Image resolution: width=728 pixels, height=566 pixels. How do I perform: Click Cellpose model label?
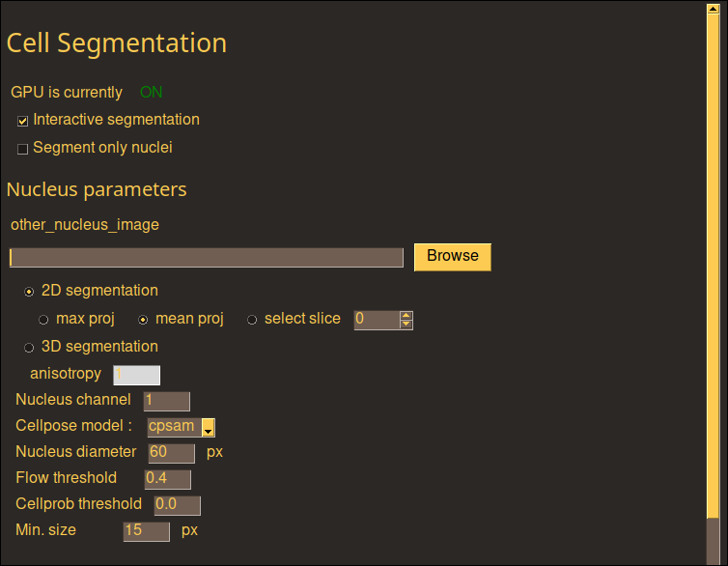tap(73, 425)
